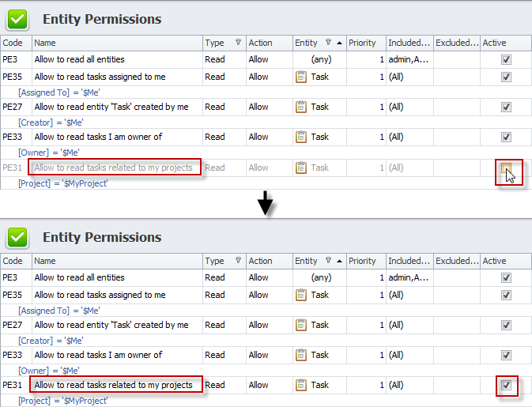Open the Type column filter in the top grid
Viewport: 532px width, 407px height.
tap(239, 43)
